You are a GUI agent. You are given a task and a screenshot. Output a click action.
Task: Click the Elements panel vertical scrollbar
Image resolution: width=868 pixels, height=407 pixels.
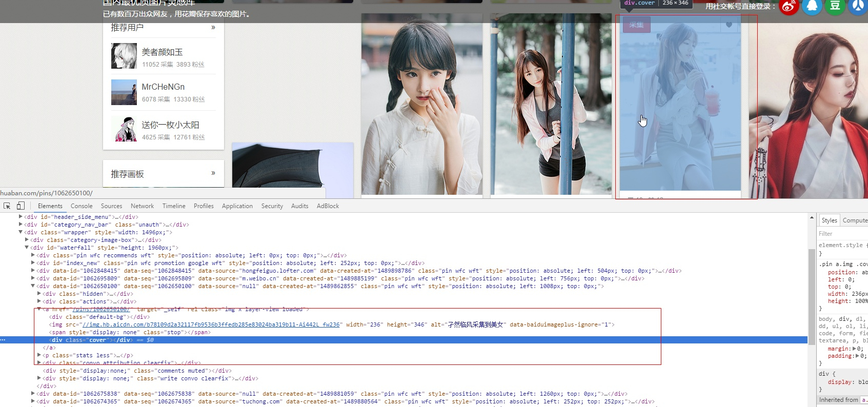811,297
